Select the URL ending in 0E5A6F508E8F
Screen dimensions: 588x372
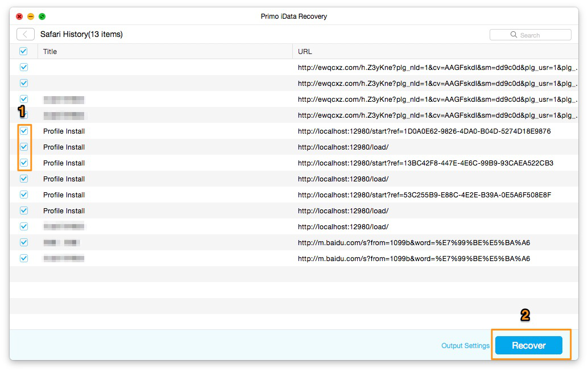(424, 195)
